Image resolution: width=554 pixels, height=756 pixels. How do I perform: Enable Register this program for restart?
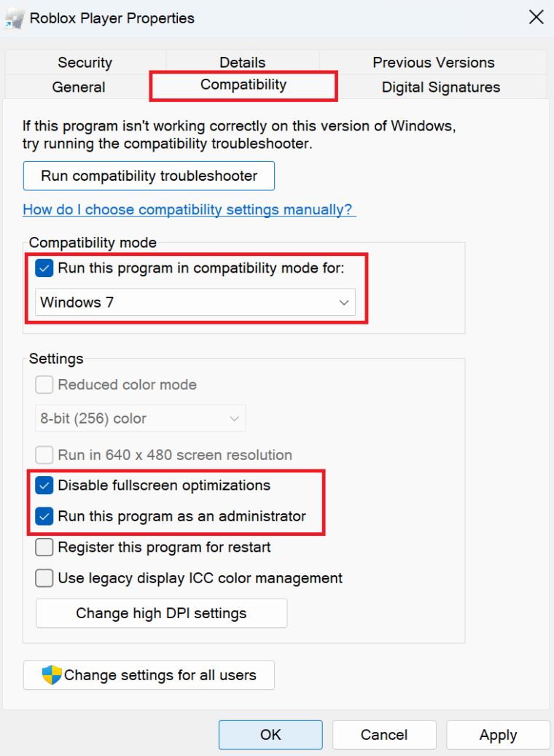pyautogui.click(x=44, y=547)
